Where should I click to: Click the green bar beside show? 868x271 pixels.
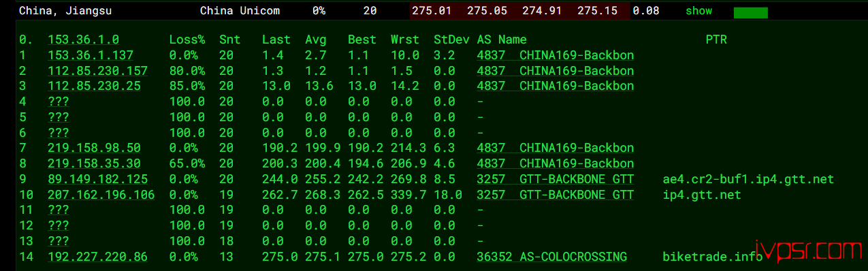(x=750, y=12)
